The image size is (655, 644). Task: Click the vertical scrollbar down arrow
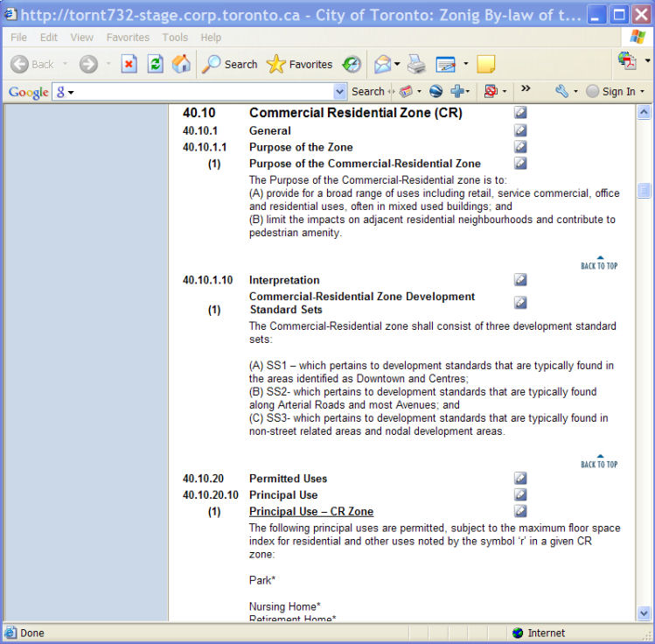[x=645, y=613]
